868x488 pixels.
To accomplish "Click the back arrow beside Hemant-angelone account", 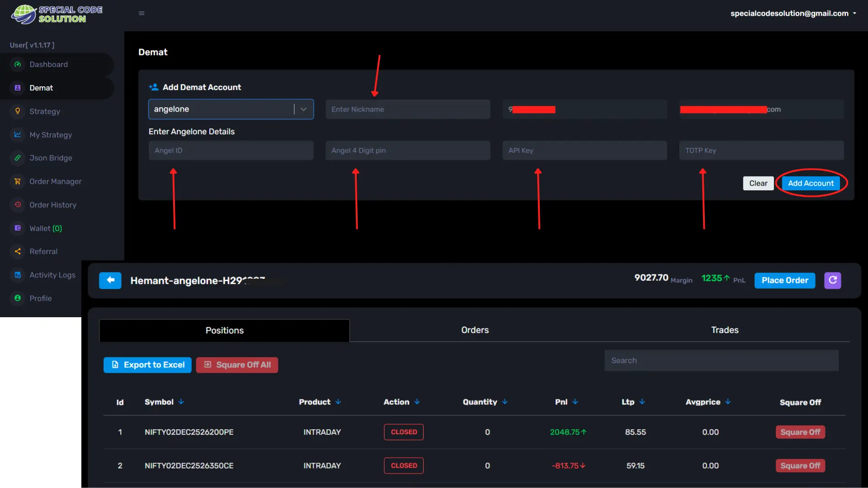I will (110, 280).
